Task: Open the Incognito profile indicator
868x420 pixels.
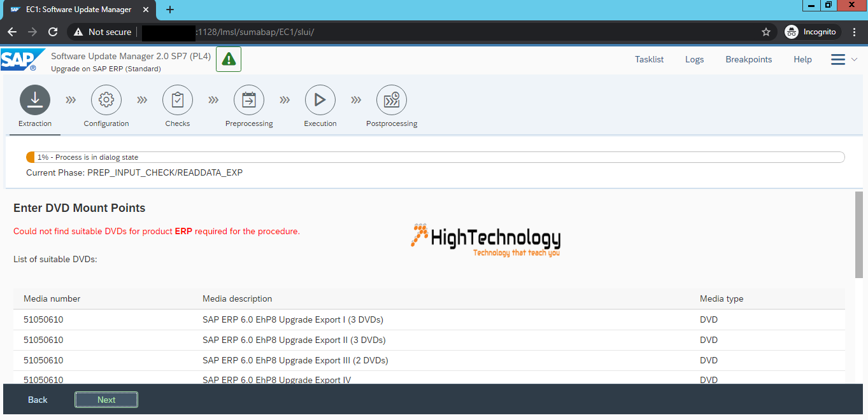Action: [x=811, y=32]
